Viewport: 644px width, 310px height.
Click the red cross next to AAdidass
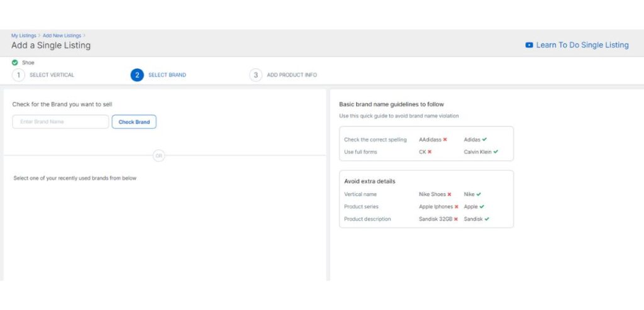tap(445, 140)
